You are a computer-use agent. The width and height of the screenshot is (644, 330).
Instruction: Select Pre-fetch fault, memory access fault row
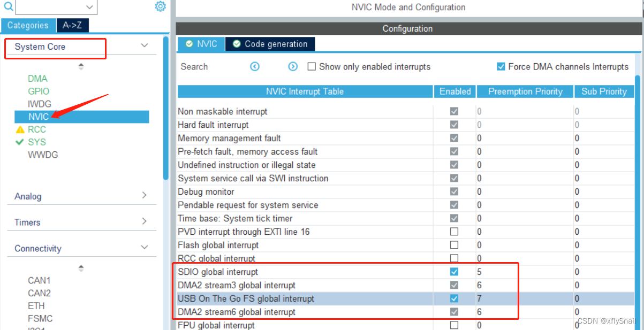(406, 151)
